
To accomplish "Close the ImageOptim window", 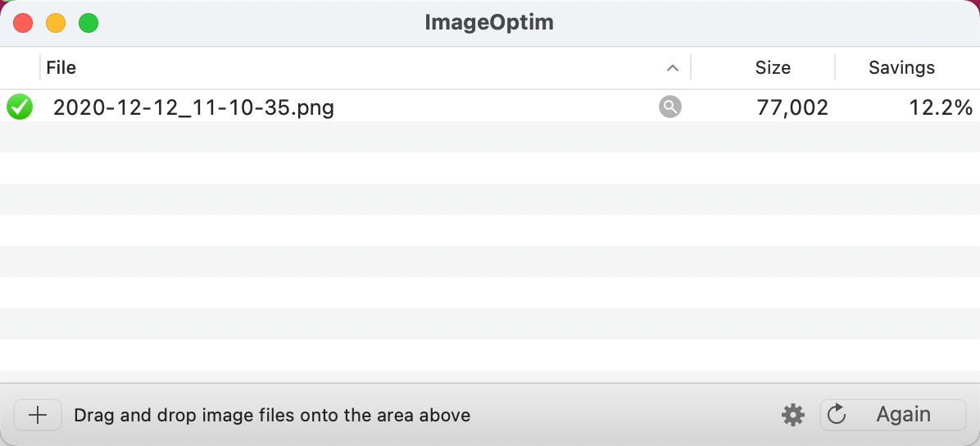I will [x=23, y=23].
